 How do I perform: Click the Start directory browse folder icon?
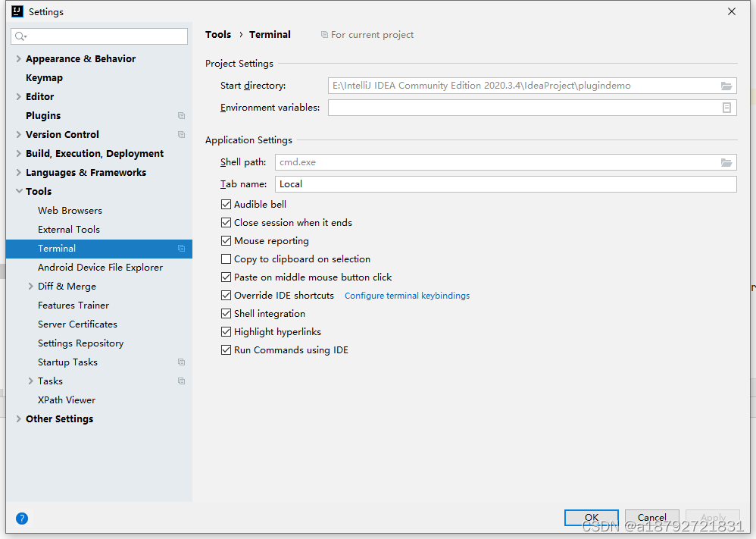[726, 86]
